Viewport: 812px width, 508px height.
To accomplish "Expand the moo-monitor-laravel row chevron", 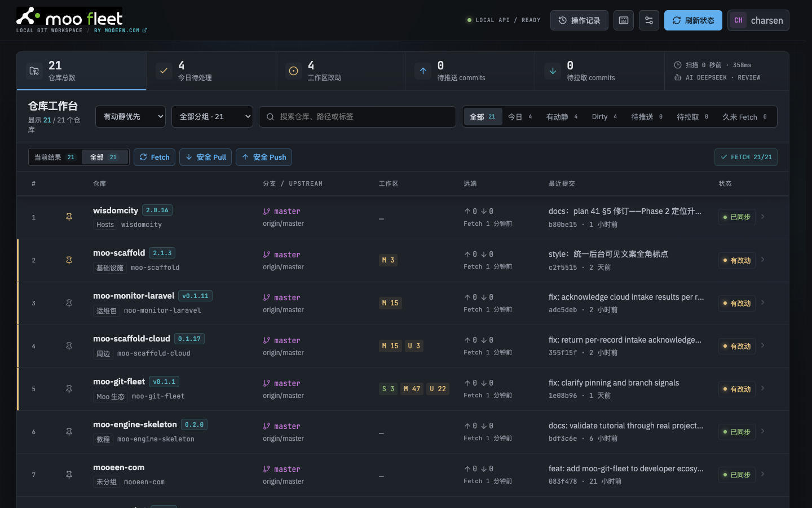I will 763,303.
